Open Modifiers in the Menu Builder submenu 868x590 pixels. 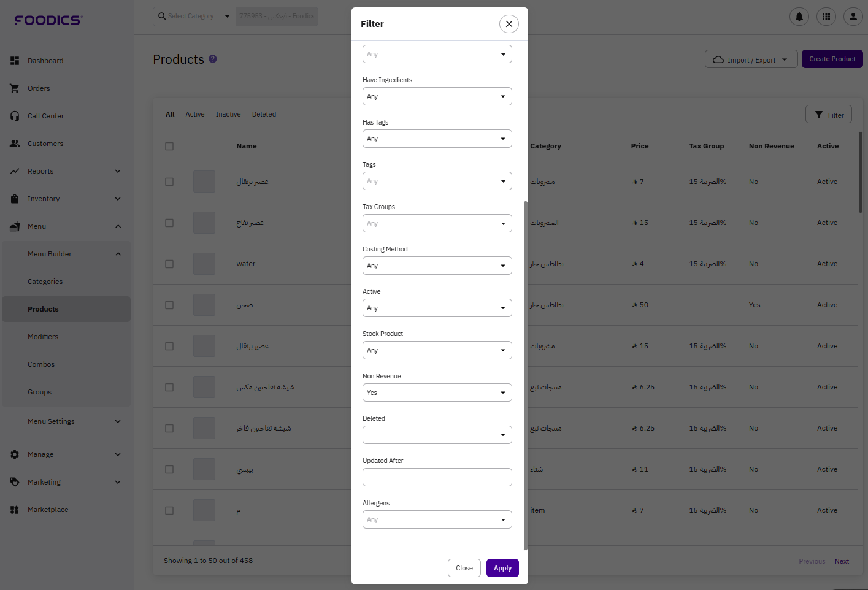[43, 337]
